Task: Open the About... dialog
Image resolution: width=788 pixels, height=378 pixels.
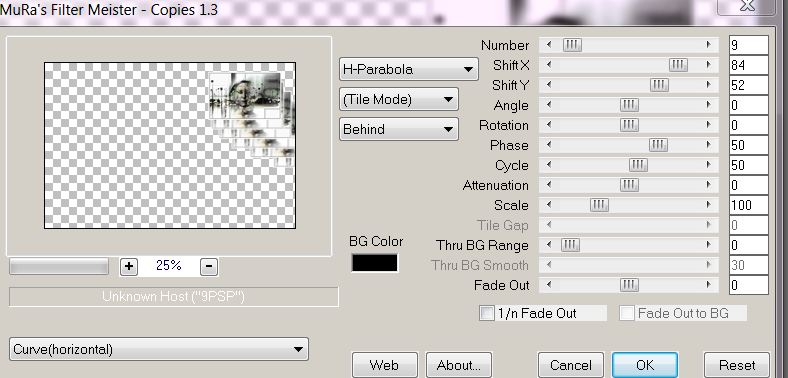Action: [x=458, y=365]
